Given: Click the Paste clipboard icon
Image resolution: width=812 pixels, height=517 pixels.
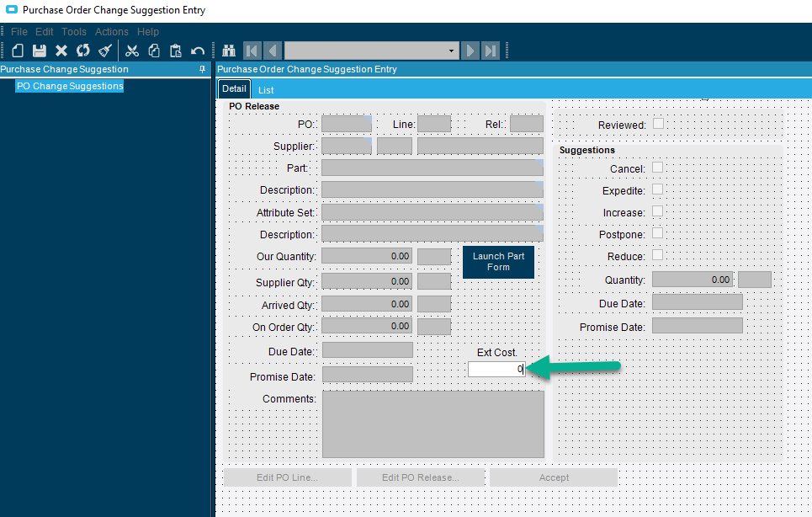Looking at the screenshot, I should tap(176, 51).
